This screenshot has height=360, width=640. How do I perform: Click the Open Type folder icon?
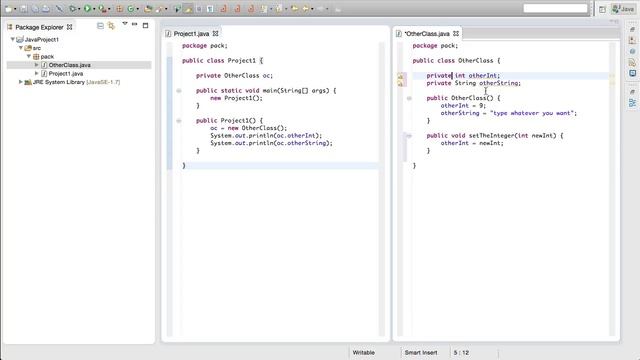(148, 9)
